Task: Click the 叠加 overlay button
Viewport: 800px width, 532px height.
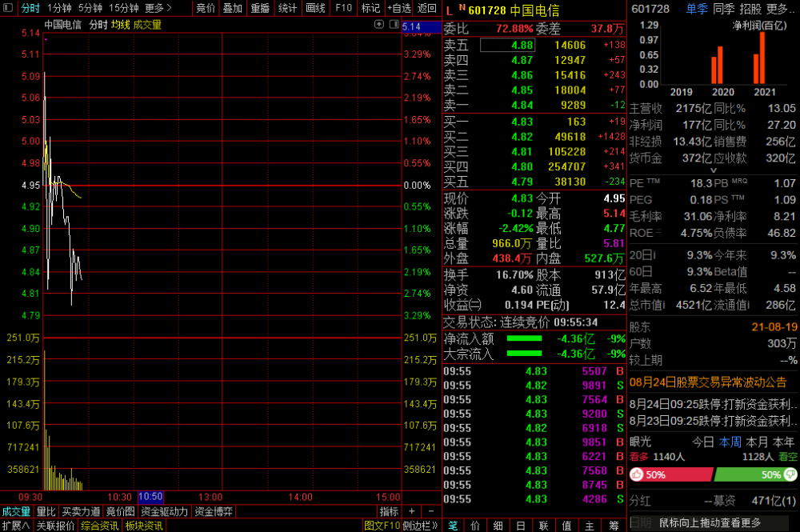Action: pos(233,8)
